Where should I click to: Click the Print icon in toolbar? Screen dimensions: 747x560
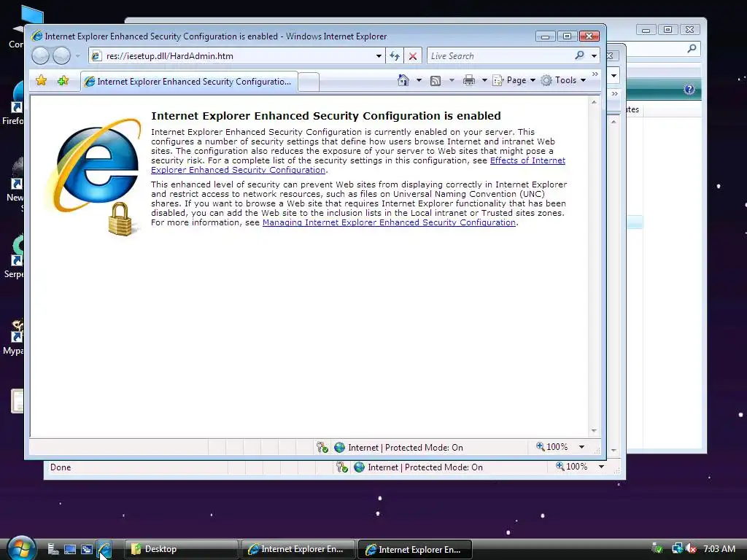[469, 80]
